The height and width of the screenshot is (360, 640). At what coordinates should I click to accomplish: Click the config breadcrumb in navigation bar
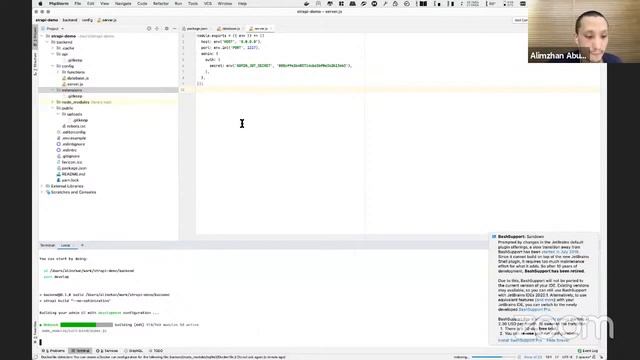tap(87, 20)
